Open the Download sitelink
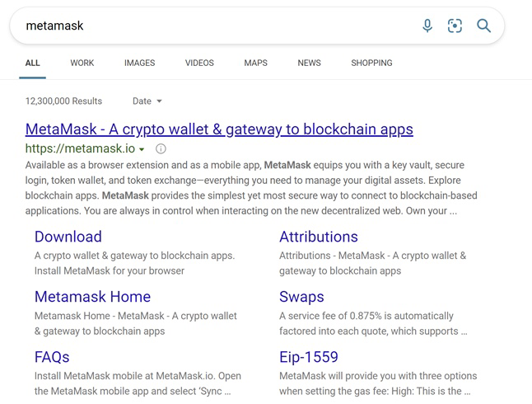 pos(68,237)
